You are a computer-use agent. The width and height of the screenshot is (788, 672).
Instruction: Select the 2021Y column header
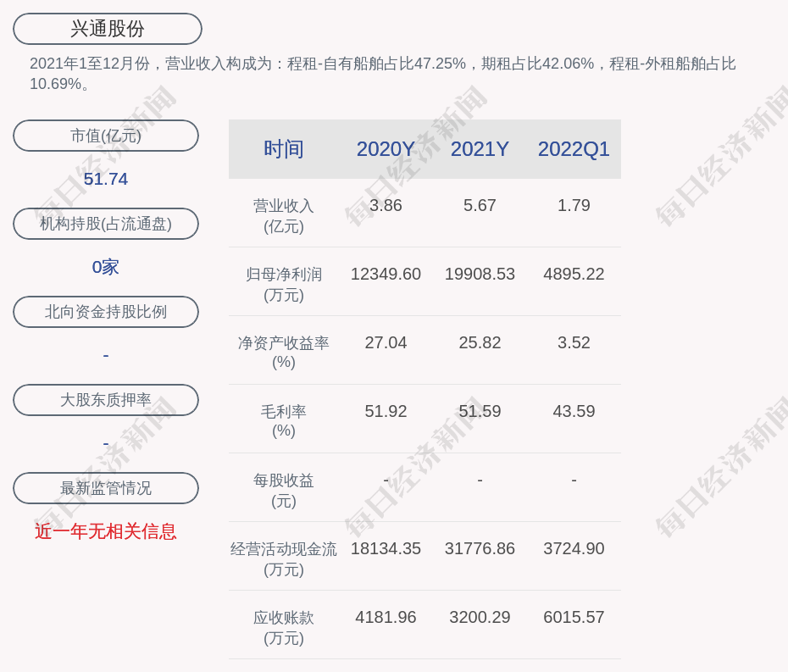point(480,149)
